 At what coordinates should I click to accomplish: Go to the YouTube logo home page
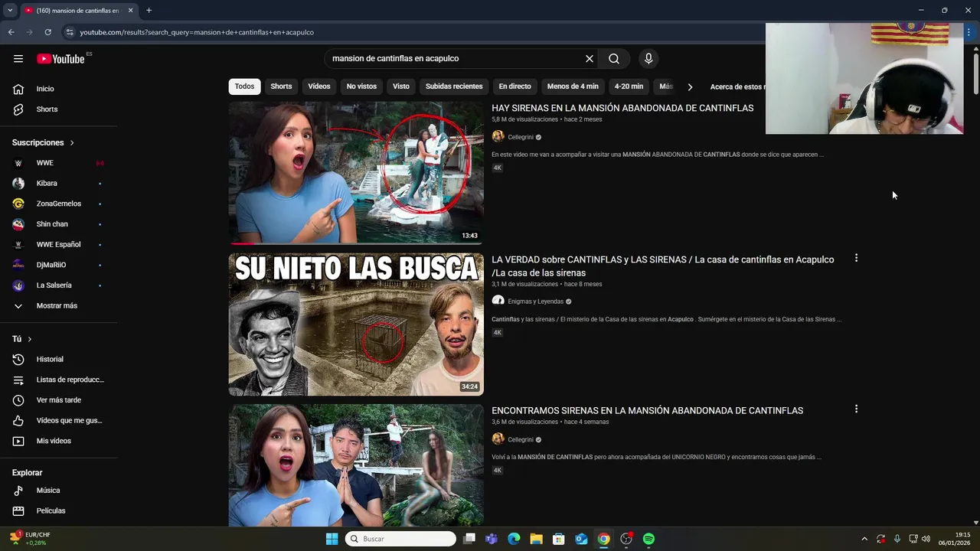pos(60,59)
